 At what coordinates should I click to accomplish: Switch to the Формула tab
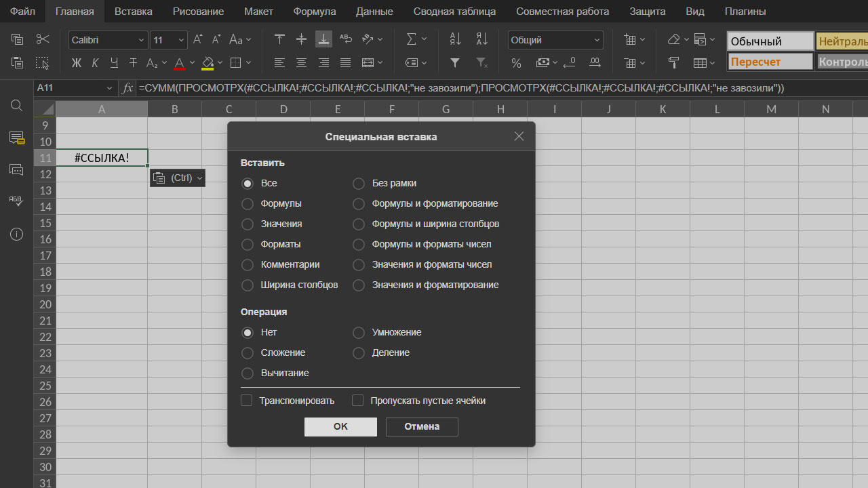[x=314, y=12]
